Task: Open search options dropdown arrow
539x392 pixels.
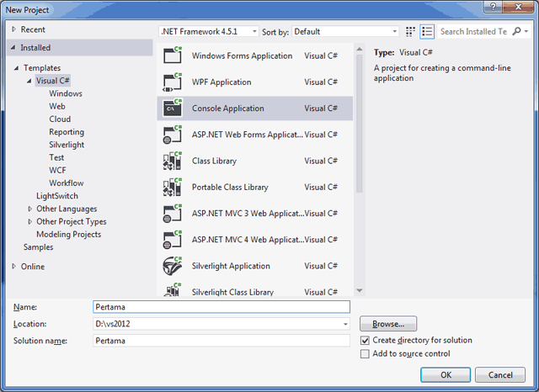Action: pyautogui.click(x=526, y=31)
